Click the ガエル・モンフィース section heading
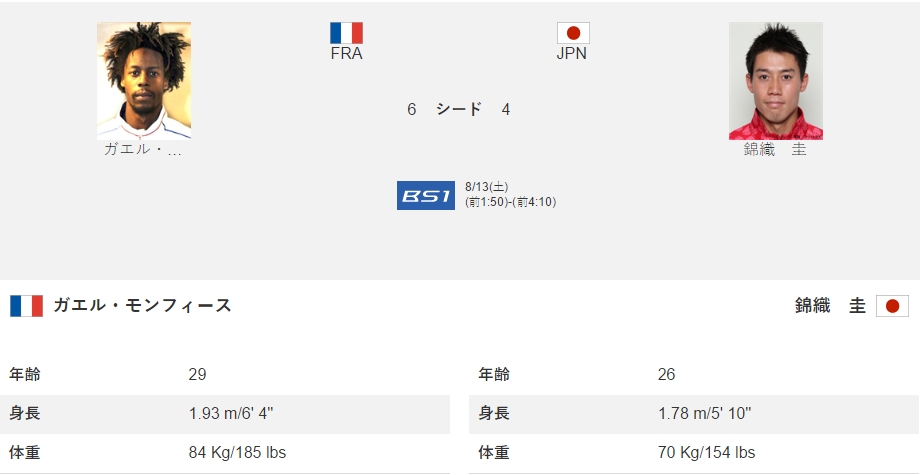 point(142,306)
